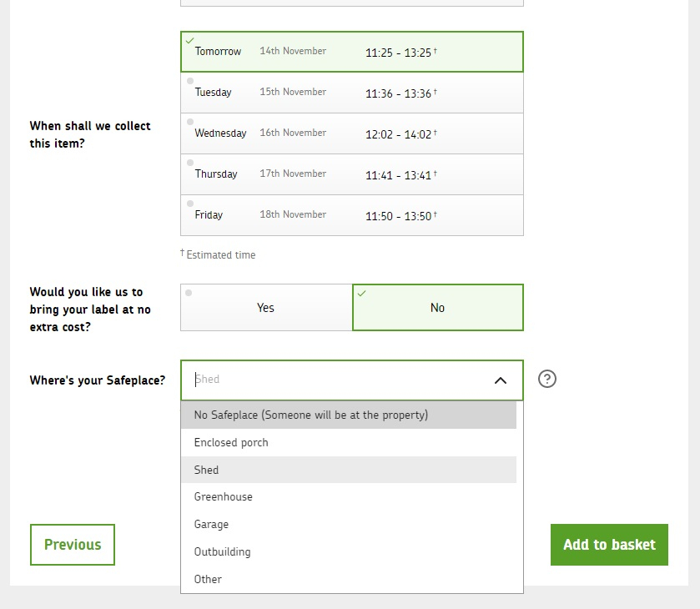700x609 pixels.
Task: Choose Yes for bringing your label
Action: pyautogui.click(x=266, y=308)
